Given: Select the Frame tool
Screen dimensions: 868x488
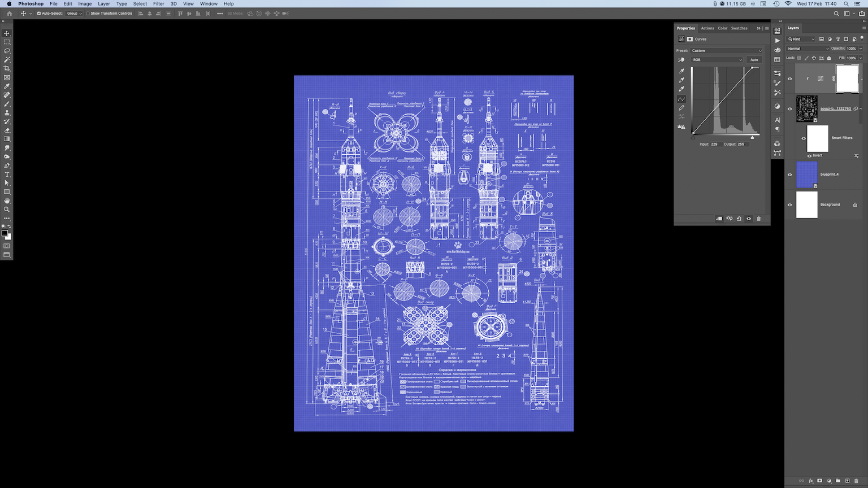Looking at the screenshot, I should click(7, 77).
